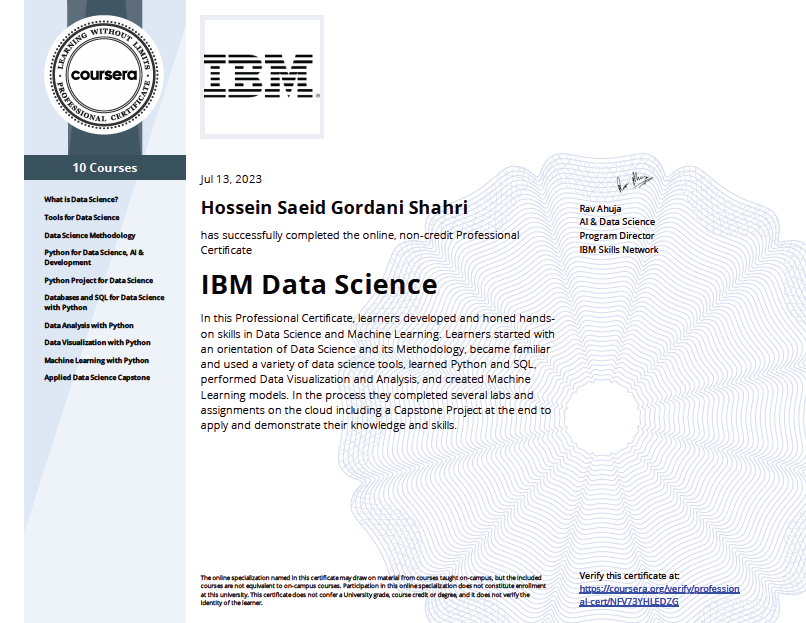
Task: Click 'Data Science Methodology' course entry
Action: [89, 235]
